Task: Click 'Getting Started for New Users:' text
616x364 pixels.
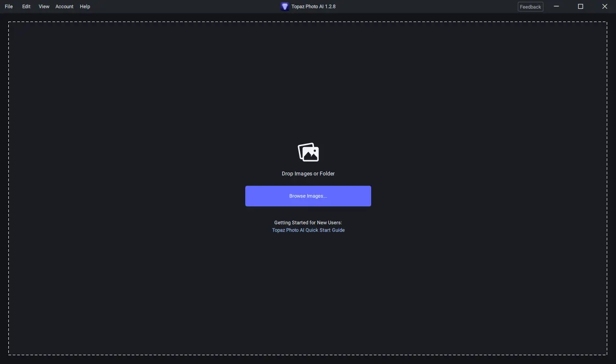Action: (x=308, y=223)
